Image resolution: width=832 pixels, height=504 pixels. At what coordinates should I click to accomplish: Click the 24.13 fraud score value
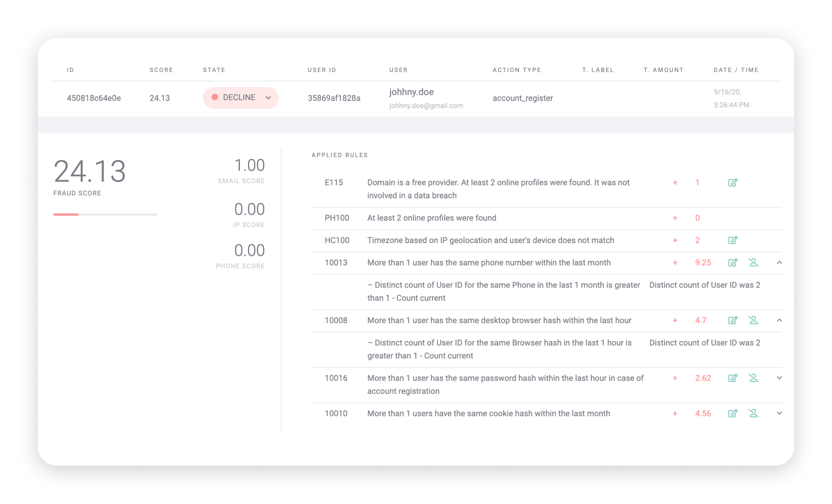90,171
